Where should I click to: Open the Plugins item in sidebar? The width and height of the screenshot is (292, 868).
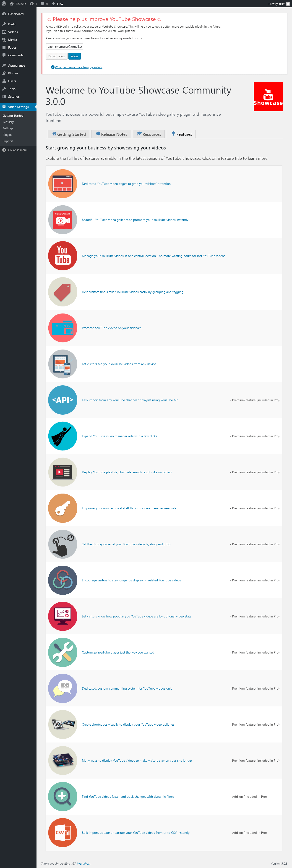point(13,73)
